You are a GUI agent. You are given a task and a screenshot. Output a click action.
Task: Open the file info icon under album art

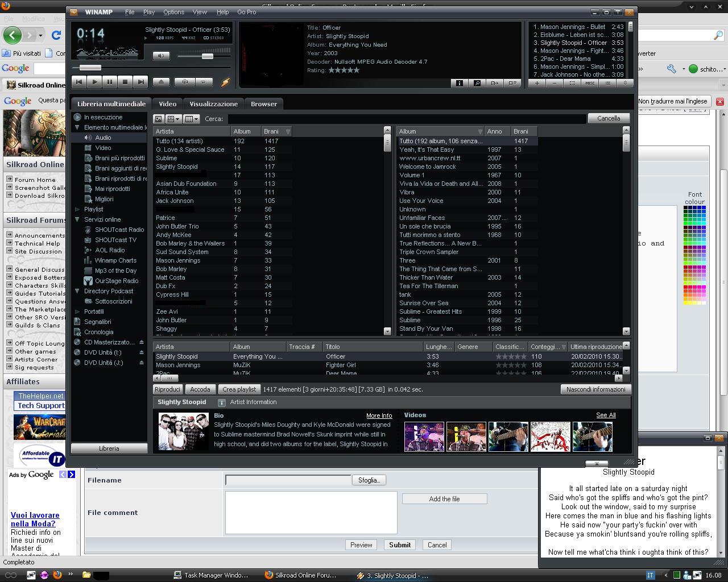coord(459,83)
